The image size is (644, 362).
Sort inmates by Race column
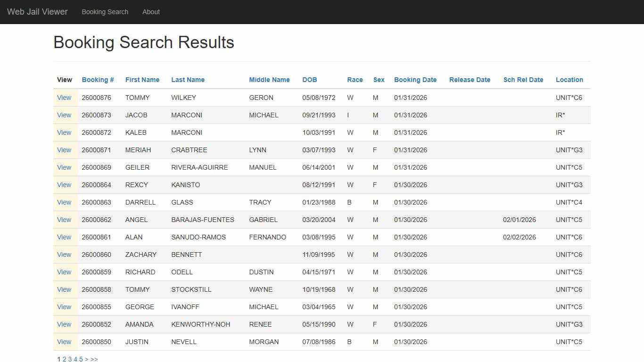point(355,80)
